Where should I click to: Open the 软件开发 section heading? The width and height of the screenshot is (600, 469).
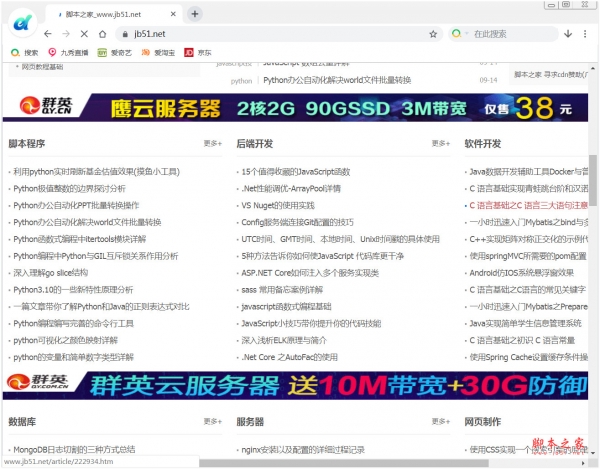point(483,144)
